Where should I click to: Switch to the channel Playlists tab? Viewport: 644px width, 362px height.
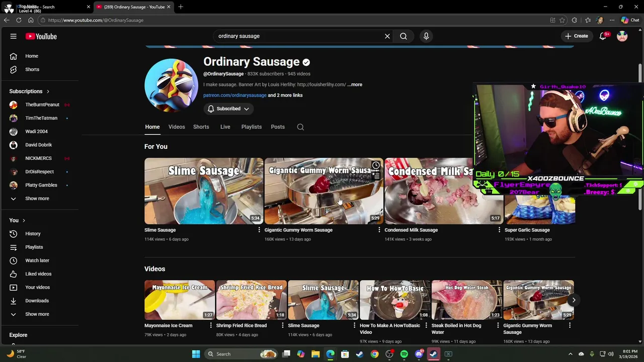click(x=252, y=127)
